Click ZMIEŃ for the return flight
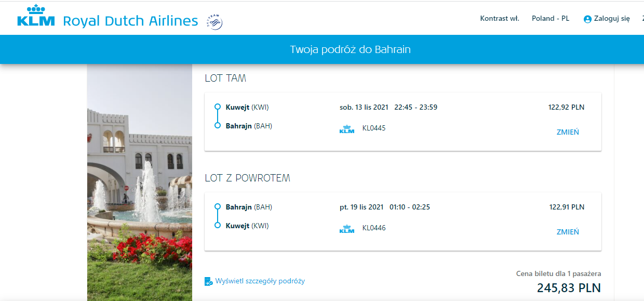The width and height of the screenshot is (644, 301). tap(568, 232)
